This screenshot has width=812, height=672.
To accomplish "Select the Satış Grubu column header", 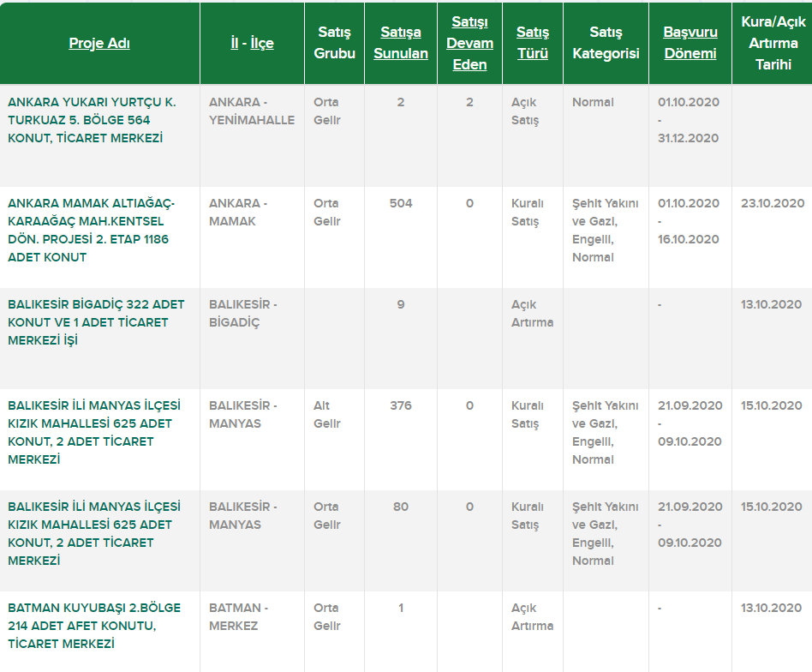I will pyautogui.click(x=335, y=43).
